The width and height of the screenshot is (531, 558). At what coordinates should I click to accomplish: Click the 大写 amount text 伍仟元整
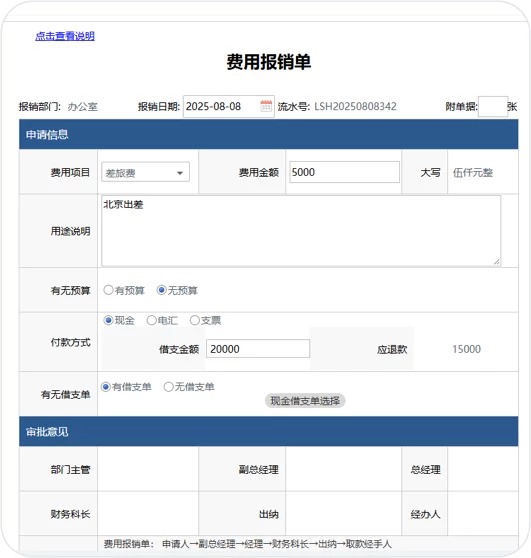(x=473, y=173)
